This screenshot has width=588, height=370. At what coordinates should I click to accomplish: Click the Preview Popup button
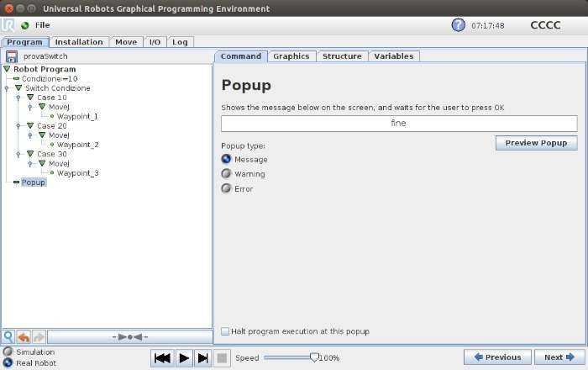coord(536,143)
